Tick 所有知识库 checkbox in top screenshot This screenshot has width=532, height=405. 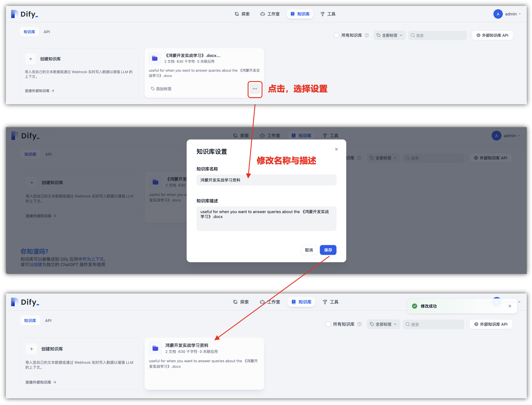337,35
